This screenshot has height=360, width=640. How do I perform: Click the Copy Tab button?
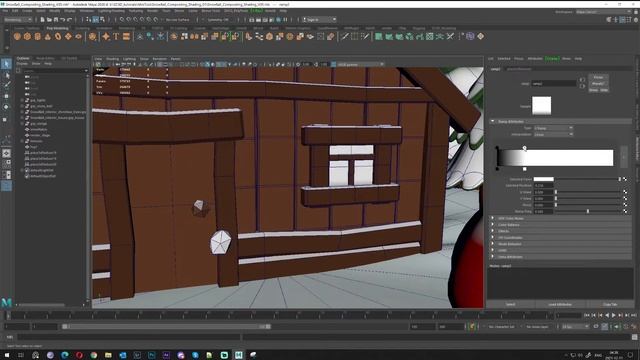coord(610,304)
